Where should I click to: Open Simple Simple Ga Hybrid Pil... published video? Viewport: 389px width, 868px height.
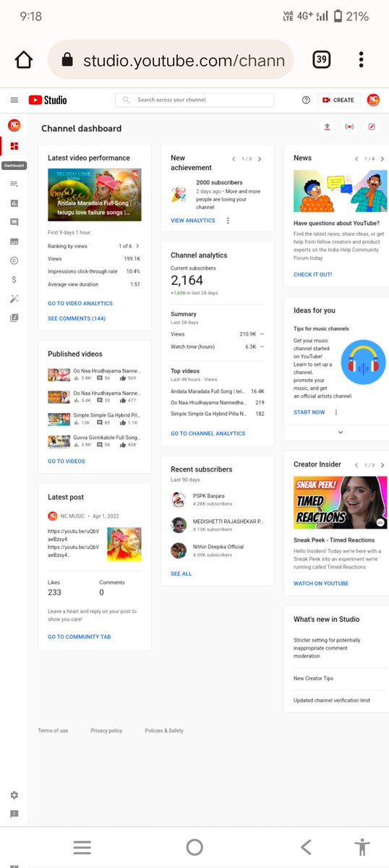tap(95, 419)
